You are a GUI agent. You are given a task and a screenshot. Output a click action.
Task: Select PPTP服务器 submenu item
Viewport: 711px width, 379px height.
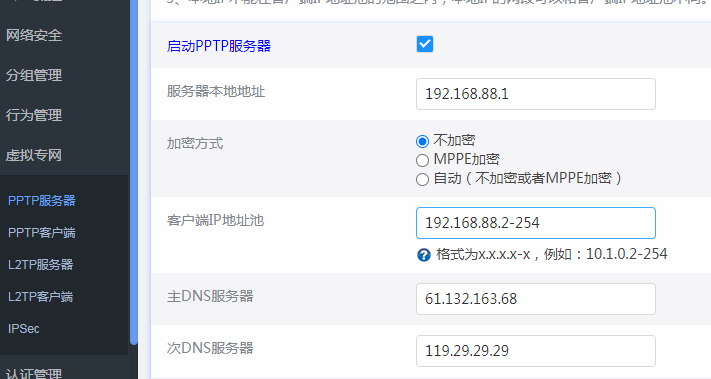click(x=42, y=200)
